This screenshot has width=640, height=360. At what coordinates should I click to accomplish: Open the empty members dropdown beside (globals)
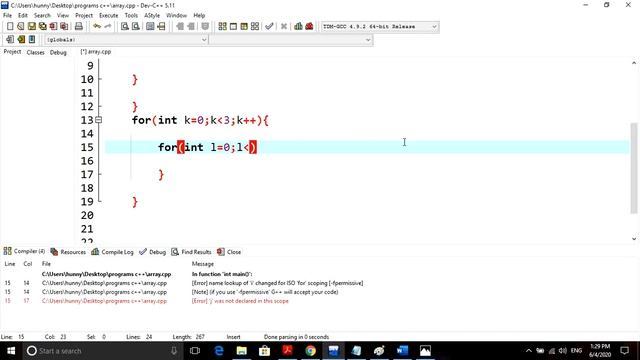[291, 40]
